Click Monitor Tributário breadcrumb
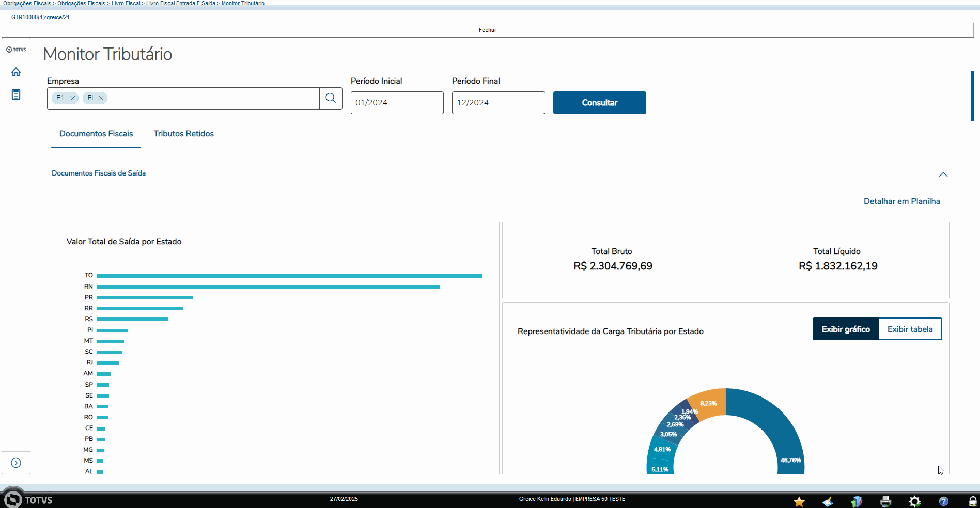Viewport: 980px width, 508px height. 243,3
